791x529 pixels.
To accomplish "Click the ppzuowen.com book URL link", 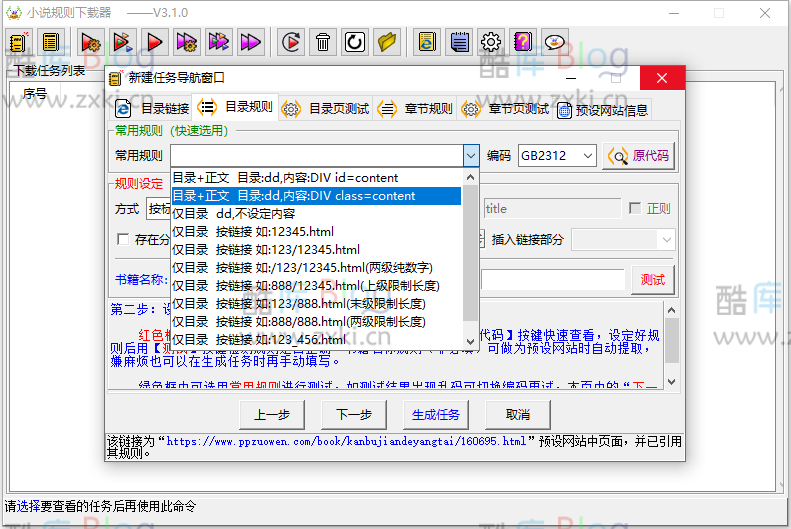I will (x=346, y=442).
